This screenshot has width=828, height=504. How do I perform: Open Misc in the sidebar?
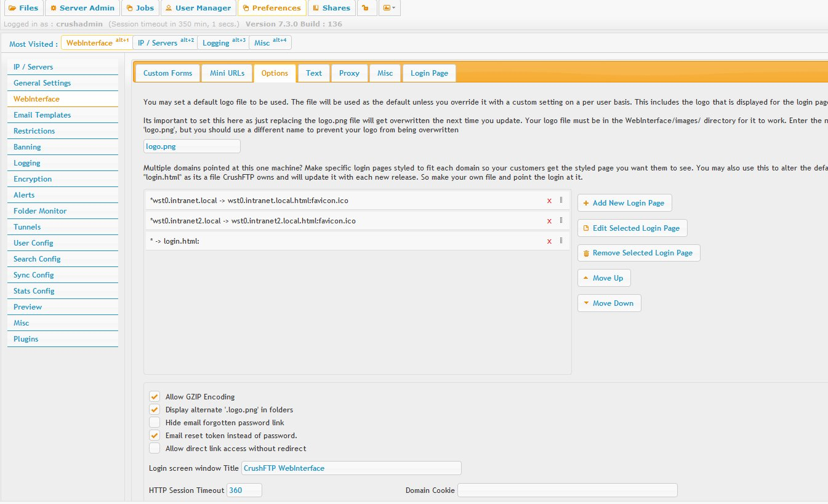pyautogui.click(x=63, y=323)
